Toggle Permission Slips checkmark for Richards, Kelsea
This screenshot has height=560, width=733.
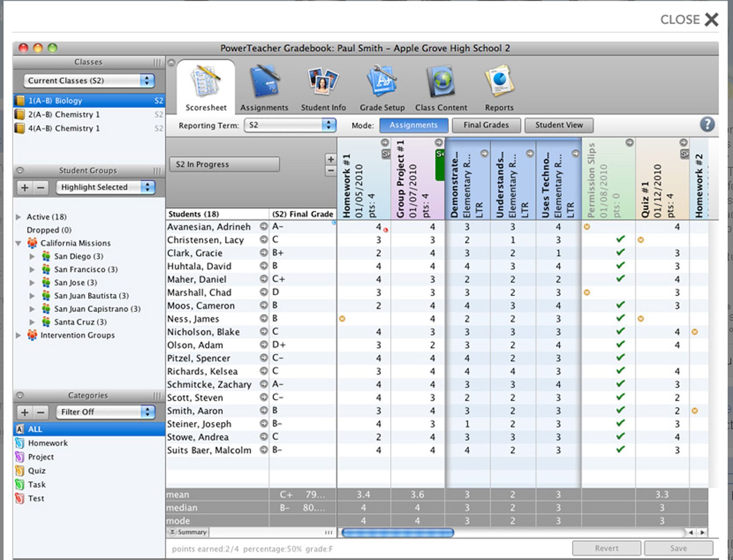(620, 371)
